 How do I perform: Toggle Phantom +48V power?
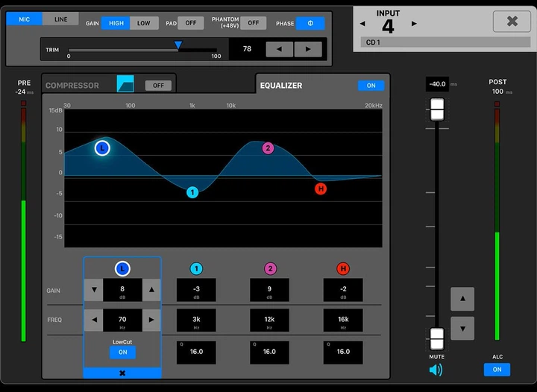(x=253, y=23)
